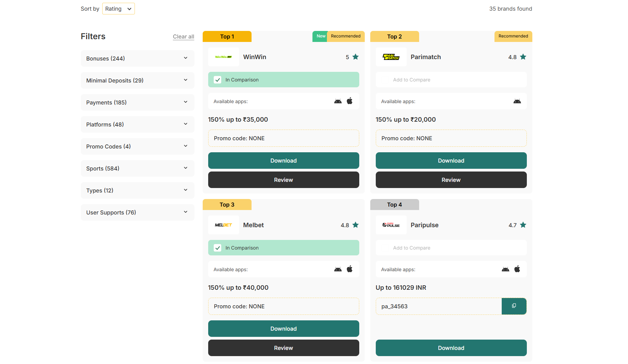Expand the Bonuses (244) filter

coord(137,58)
